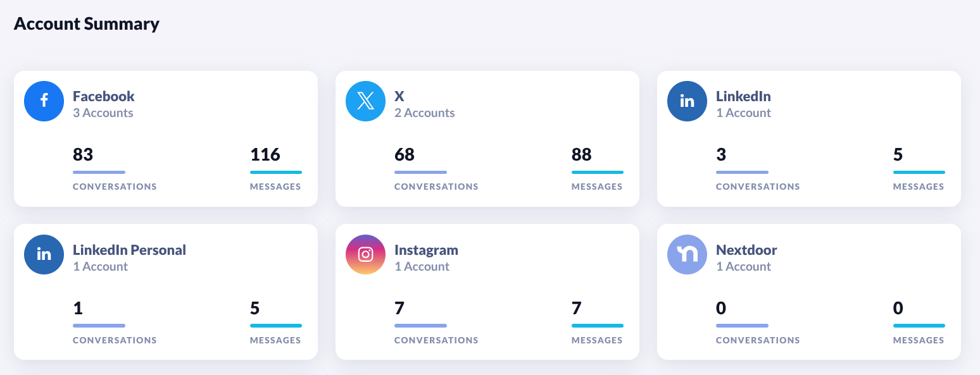The image size is (980, 375).
Task: Click the LinkedIn Personal logo icon
Action: click(x=44, y=255)
